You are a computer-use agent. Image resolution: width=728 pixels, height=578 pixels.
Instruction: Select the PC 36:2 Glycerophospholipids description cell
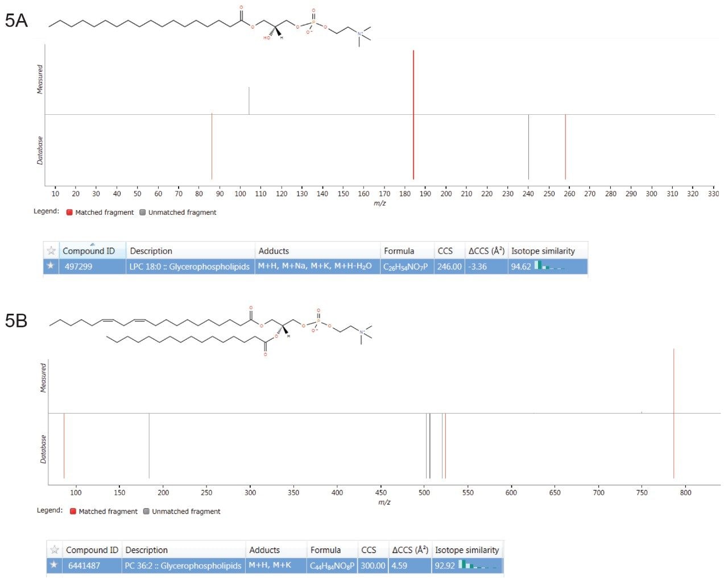[x=183, y=565]
